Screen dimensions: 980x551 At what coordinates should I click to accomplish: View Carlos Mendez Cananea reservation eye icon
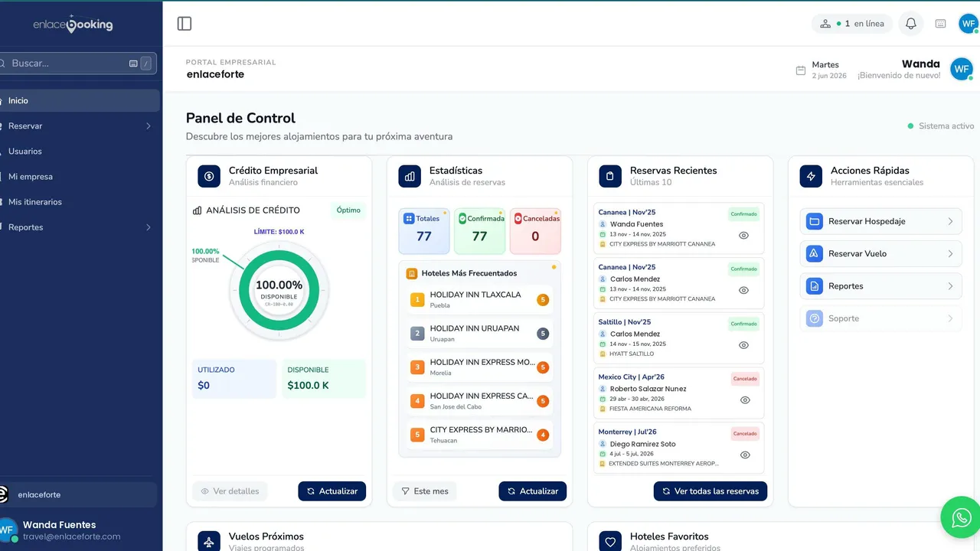(x=743, y=291)
